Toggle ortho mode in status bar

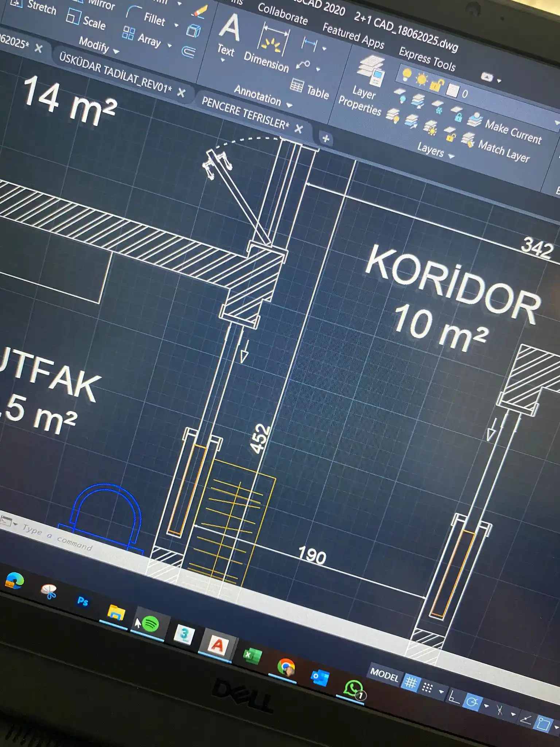point(453,696)
